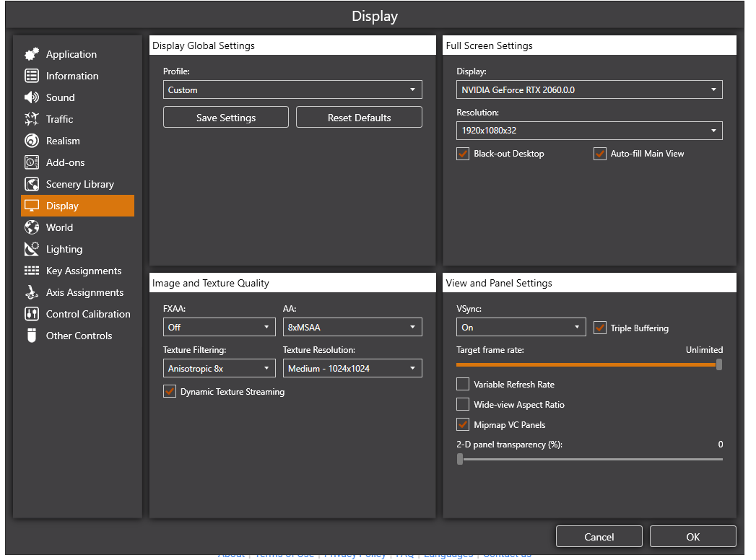
Task: Open the Resolution dropdown
Action: click(x=589, y=131)
